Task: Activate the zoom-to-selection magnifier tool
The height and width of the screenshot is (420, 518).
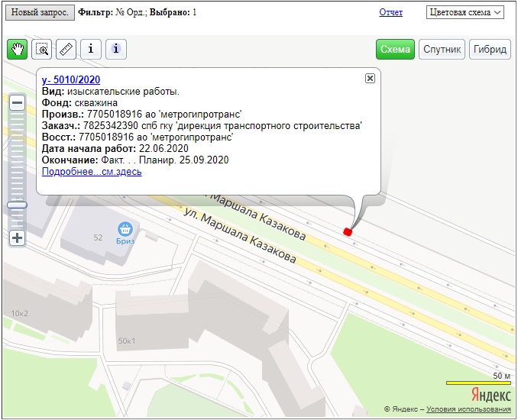Action: coord(42,50)
